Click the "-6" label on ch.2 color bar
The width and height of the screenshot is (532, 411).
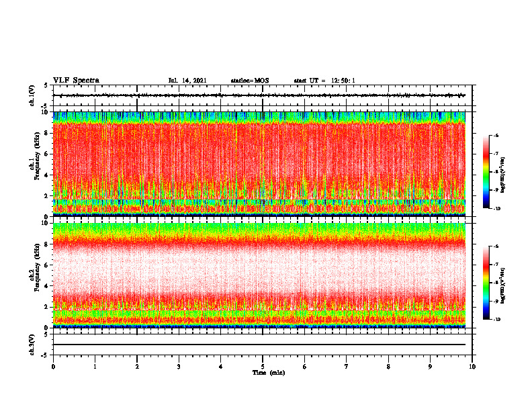point(496,246)
